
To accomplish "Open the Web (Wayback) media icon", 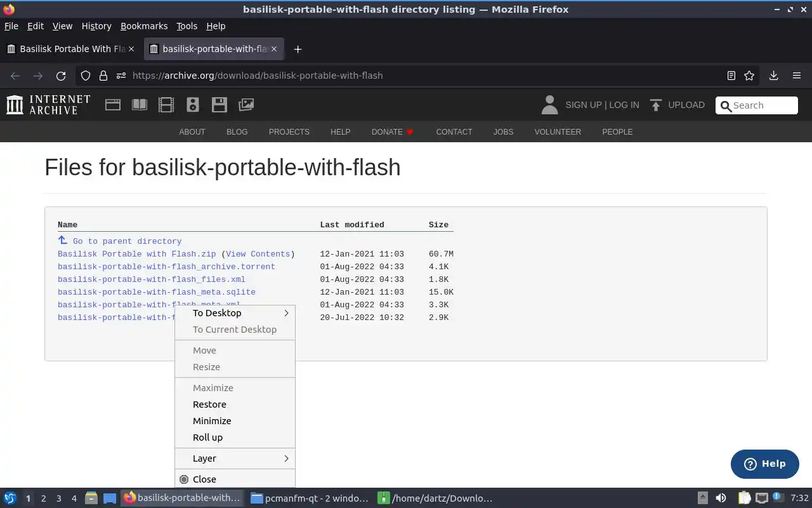I will (113, 105).
